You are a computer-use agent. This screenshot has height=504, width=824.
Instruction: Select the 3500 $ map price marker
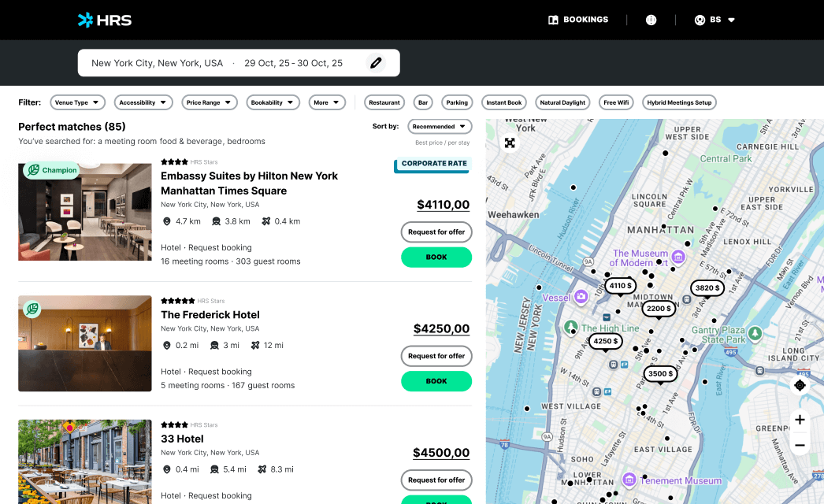tap(660, 373)
